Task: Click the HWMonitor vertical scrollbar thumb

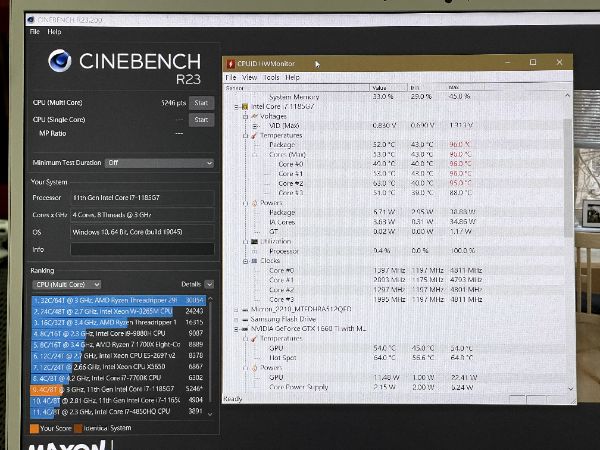Action: (x=569, y=178)
